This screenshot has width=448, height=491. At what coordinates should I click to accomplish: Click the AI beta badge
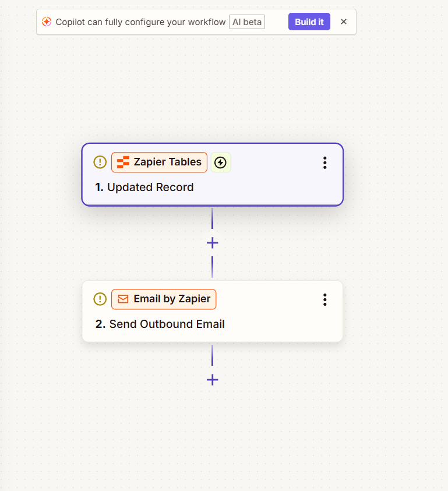point(247,22)
